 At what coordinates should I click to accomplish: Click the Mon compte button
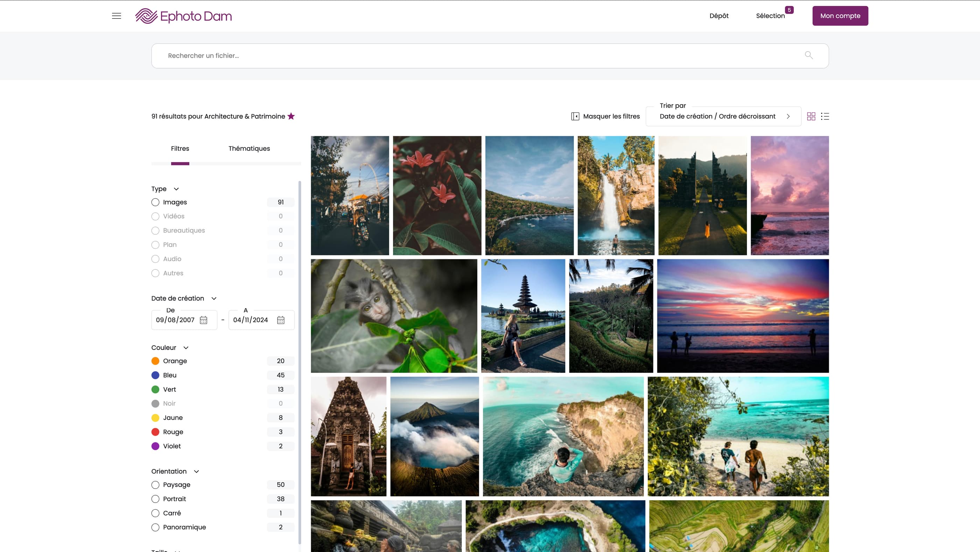(x=840, y=16)
